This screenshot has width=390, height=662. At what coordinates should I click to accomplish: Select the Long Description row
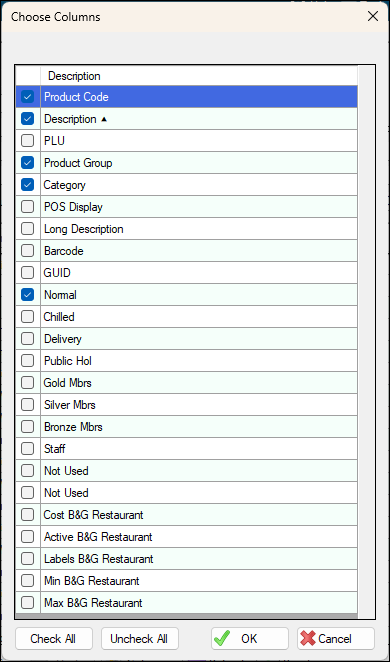(187, 229)
